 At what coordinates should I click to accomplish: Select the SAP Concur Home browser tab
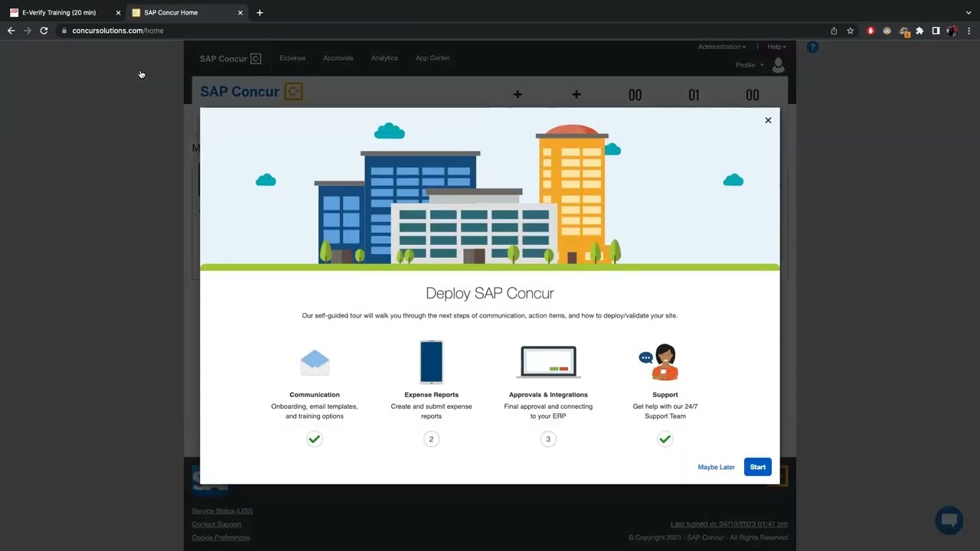click(188, 12)
